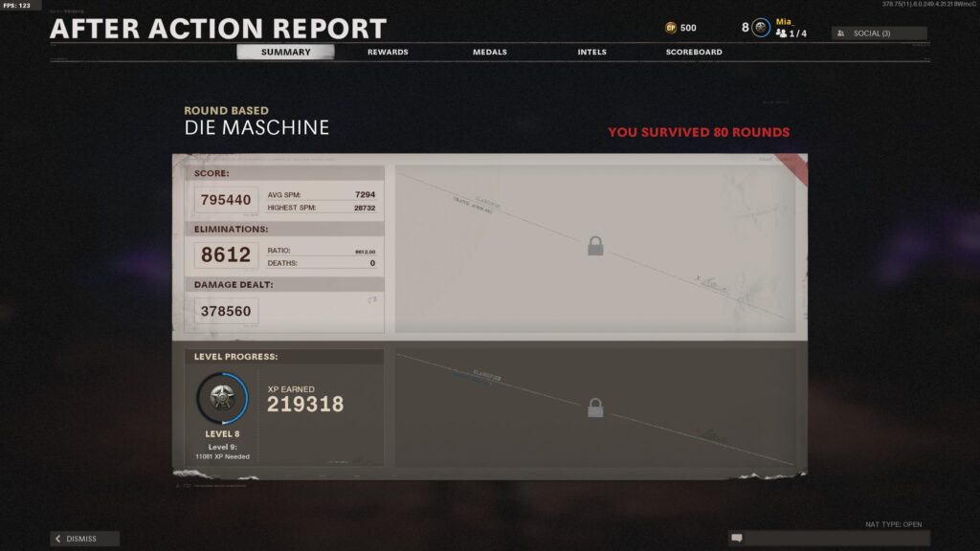Image resolution: width=980 pixels, height=551 pixels.
Task: Click the damage dealt value 378560
Action: 226,311
